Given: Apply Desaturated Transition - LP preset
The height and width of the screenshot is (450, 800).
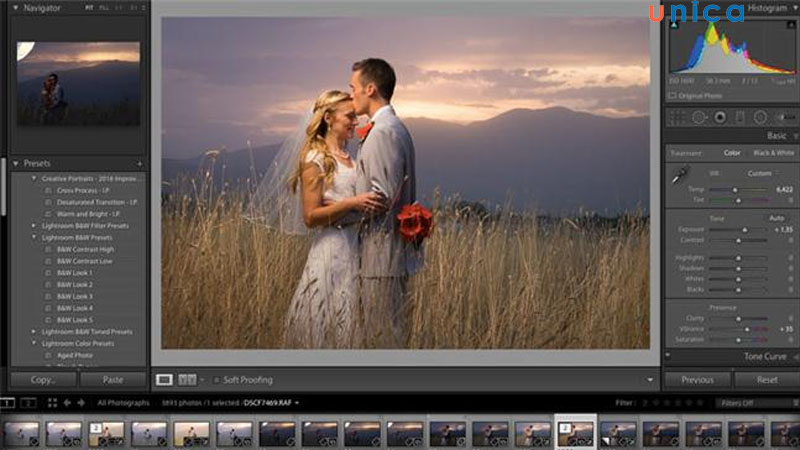Looking at the screenshot, I should coord(97,202).
